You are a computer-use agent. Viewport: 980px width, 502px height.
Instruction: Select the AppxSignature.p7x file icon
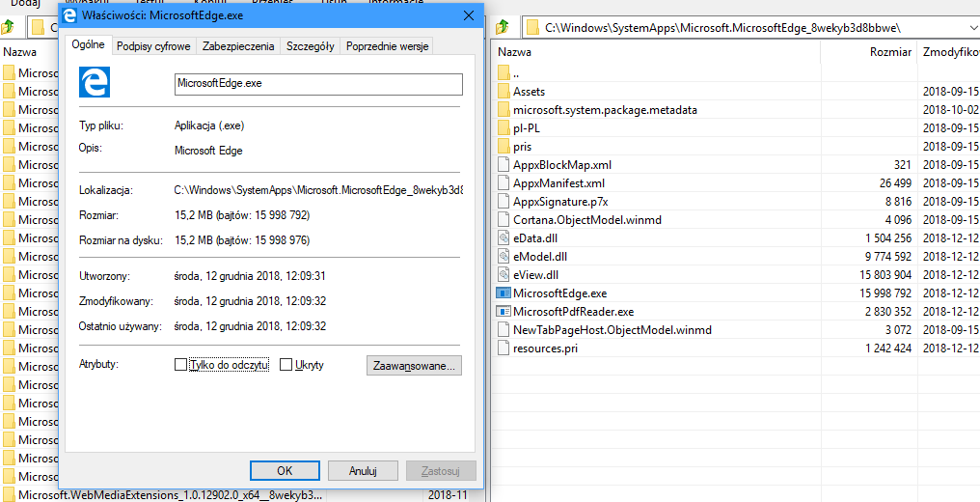coord(504,202)
